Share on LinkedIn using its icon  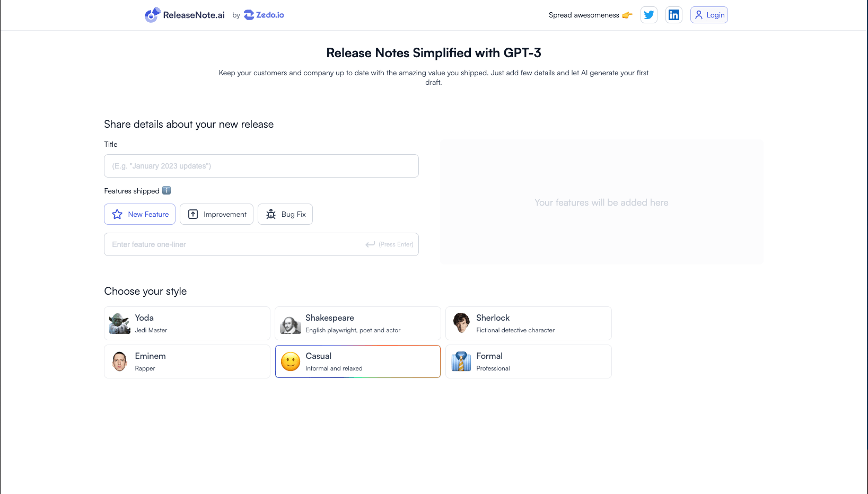point(674,15)
